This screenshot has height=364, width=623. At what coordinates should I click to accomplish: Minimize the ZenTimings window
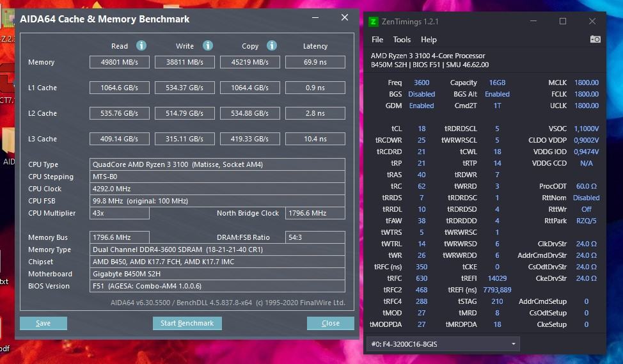coord(533,21)
